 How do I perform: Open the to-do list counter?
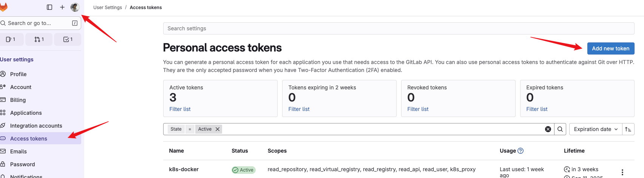click(x=68, y=39)
